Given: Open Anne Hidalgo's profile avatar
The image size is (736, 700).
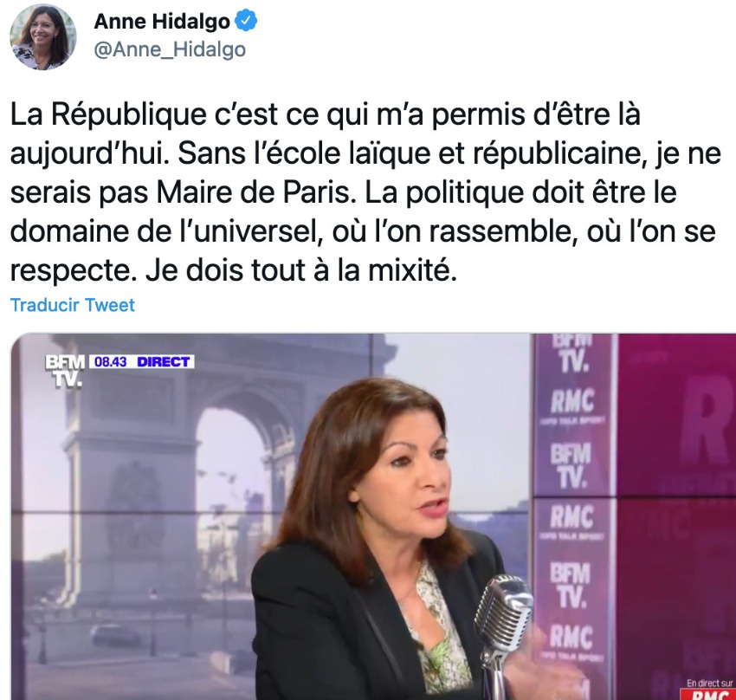Looking at the screenshot, I should [42, 37].
